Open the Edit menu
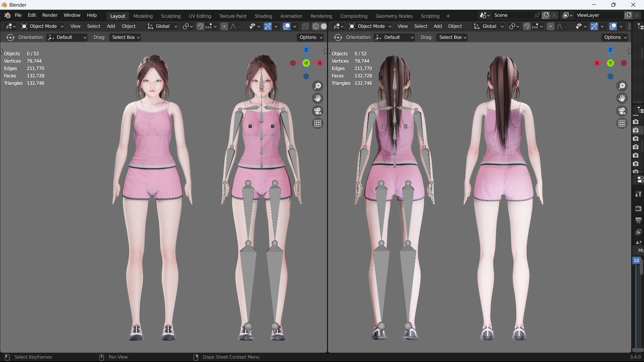This screenshot has width=644, height=362. [x=32, y=15]
